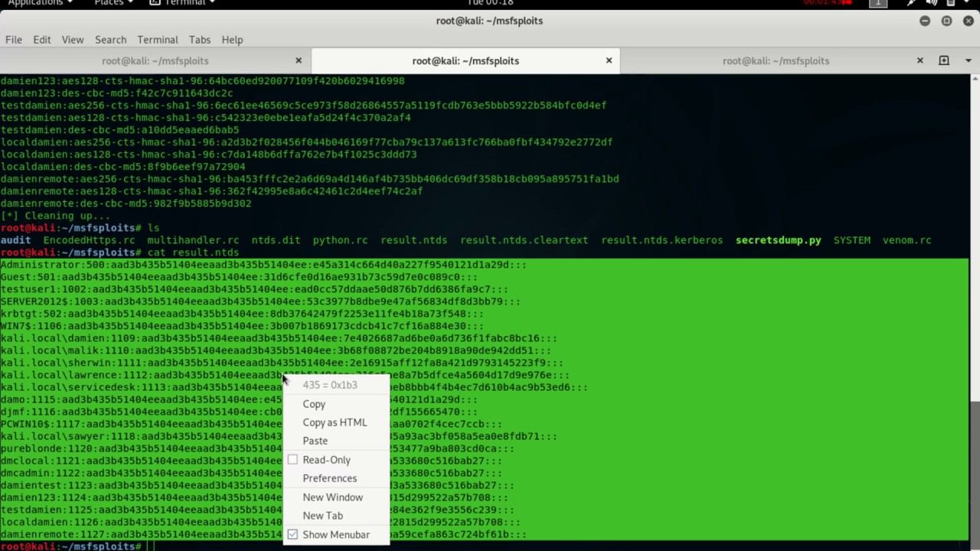
Task: Click the python.rc filename
Action: (x=340, y=240)
